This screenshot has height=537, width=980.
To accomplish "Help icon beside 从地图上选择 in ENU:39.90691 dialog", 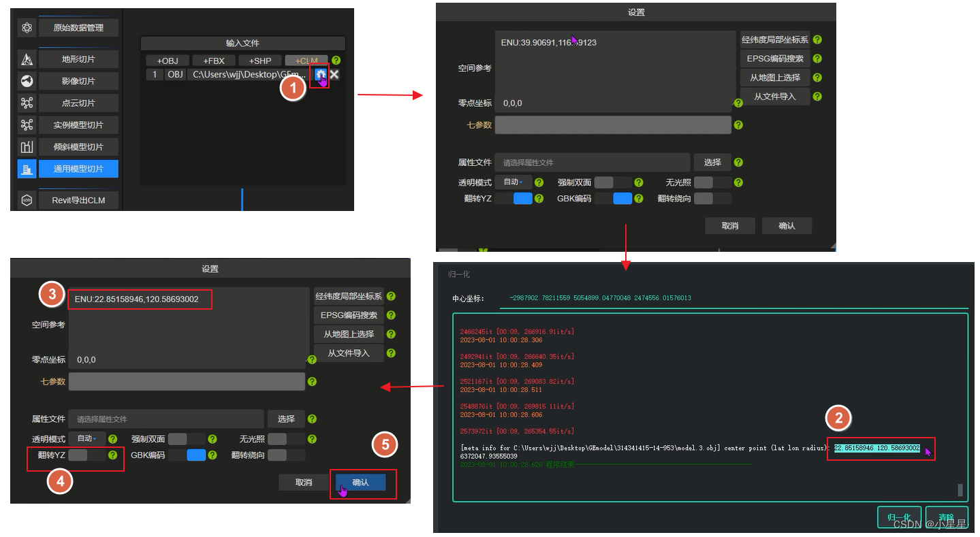I will click(817, 78).
